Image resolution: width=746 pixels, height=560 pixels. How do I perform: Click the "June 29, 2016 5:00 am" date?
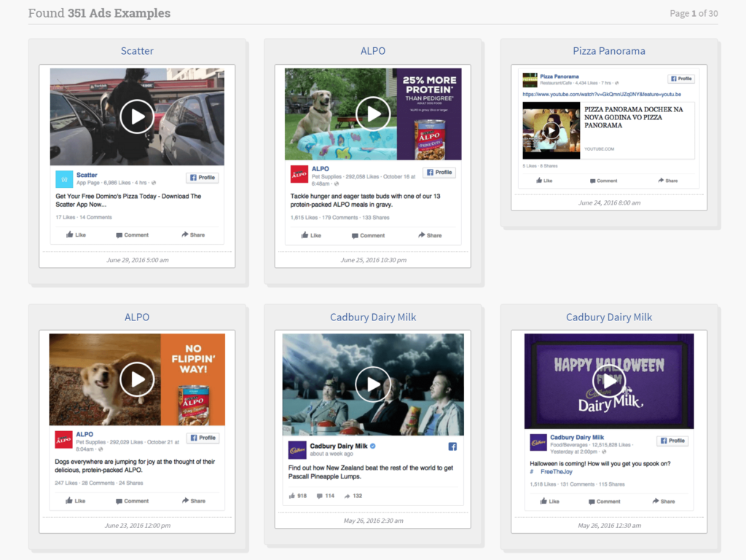[x=138, y=260]
